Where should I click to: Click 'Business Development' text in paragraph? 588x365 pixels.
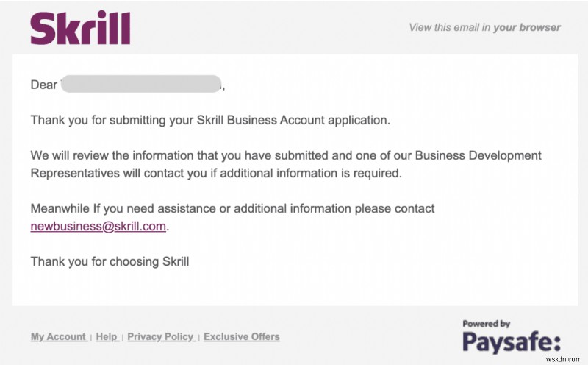478,156
